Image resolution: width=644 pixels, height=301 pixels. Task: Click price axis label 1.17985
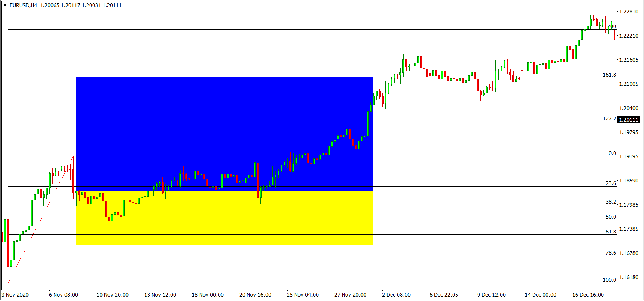click(x=628, y=205)
